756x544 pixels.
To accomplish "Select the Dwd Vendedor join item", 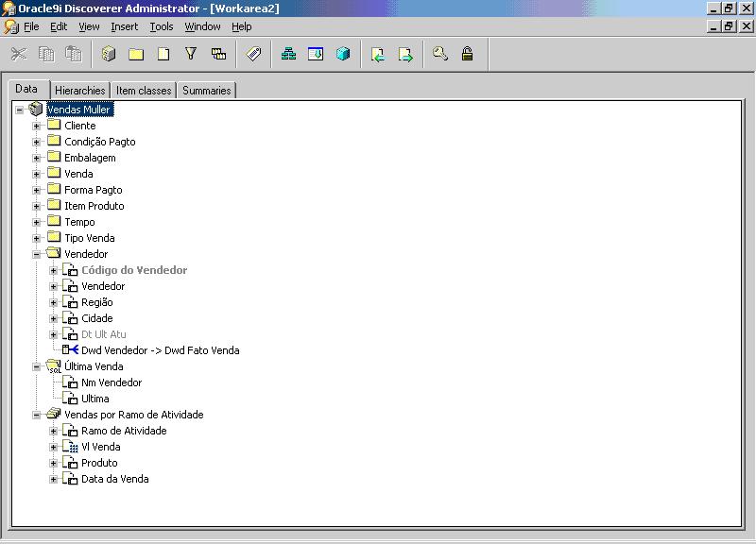I will 160,350.
